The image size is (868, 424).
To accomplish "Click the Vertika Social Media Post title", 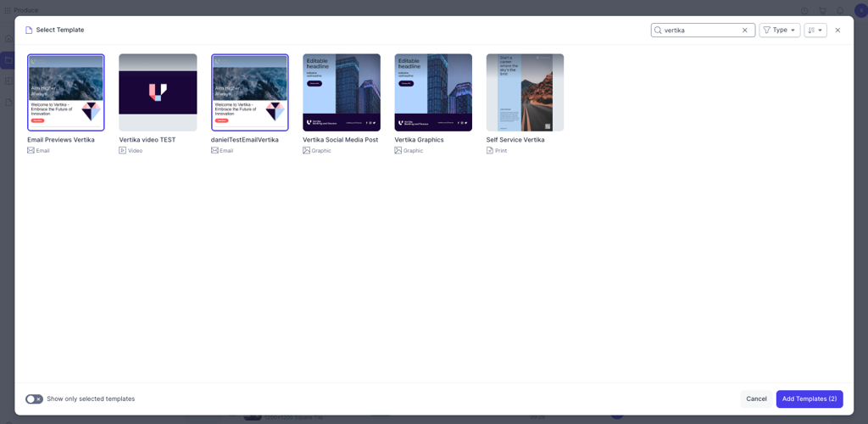I will (341, 140).
